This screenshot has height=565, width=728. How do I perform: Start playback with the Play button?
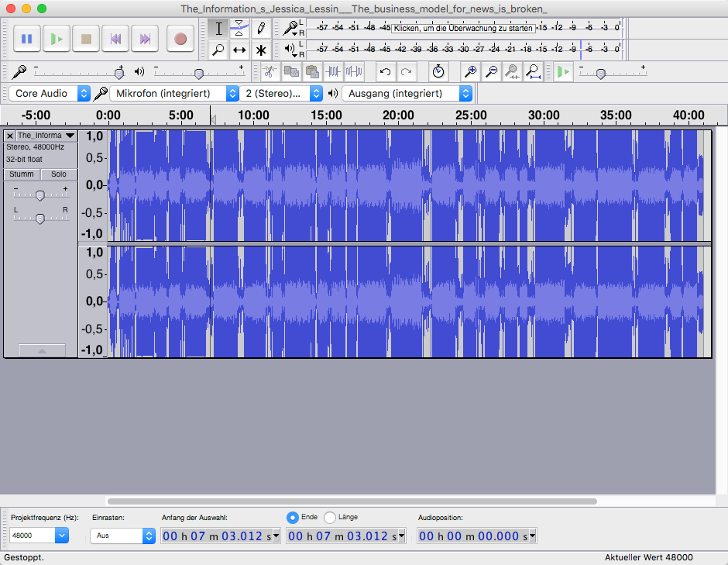57,39
